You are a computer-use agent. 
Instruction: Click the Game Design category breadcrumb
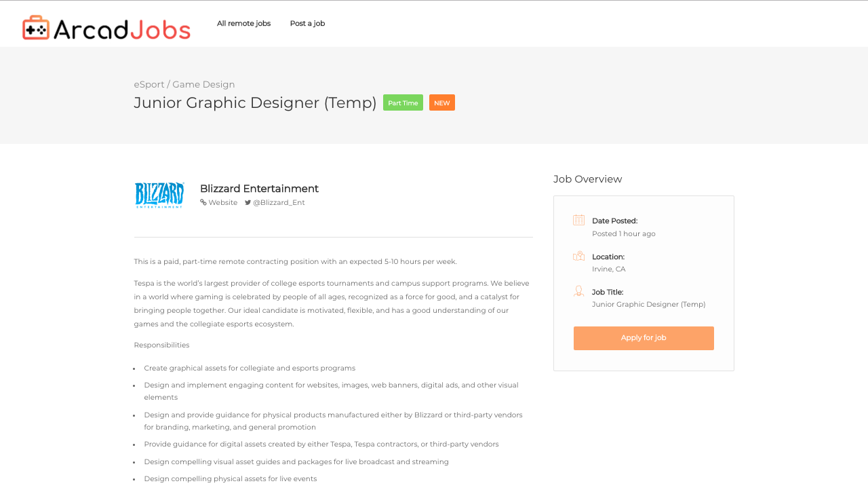tap(203, 83)
